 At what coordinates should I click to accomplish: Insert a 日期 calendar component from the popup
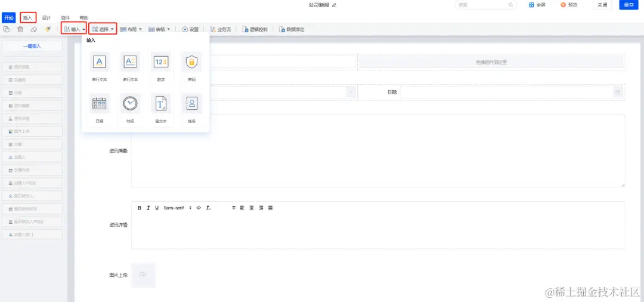[x=100, y=109]
